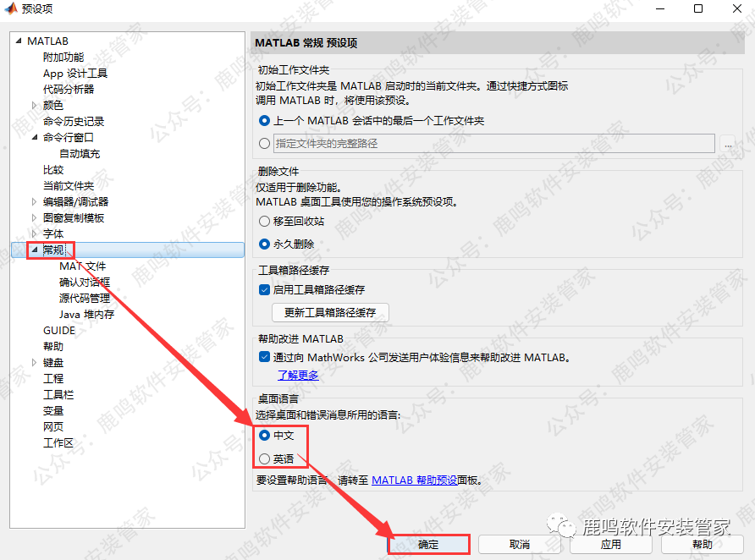Expand the 键盘 tree node
Screen dimensions: 755x560
pyautogui.click(x=34, y=362)
